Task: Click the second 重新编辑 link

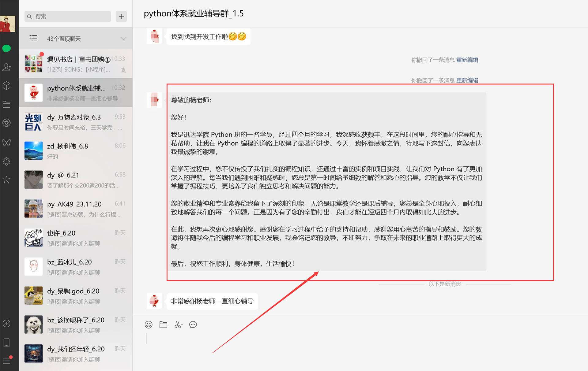Action: (x=467, y=80)
